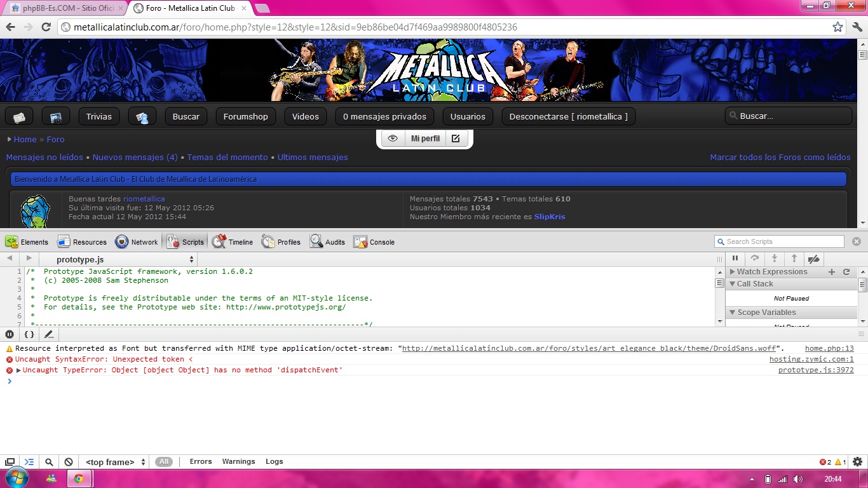Open devtools settings gear icon
Viewport: 868px width, 488px height.
(x=857, y=462)
